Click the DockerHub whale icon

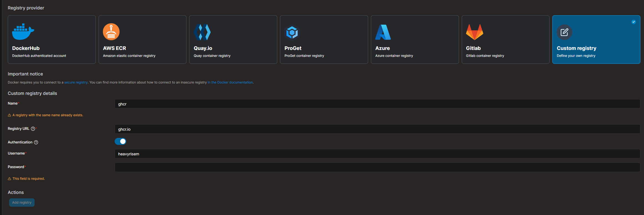point(23,32)
